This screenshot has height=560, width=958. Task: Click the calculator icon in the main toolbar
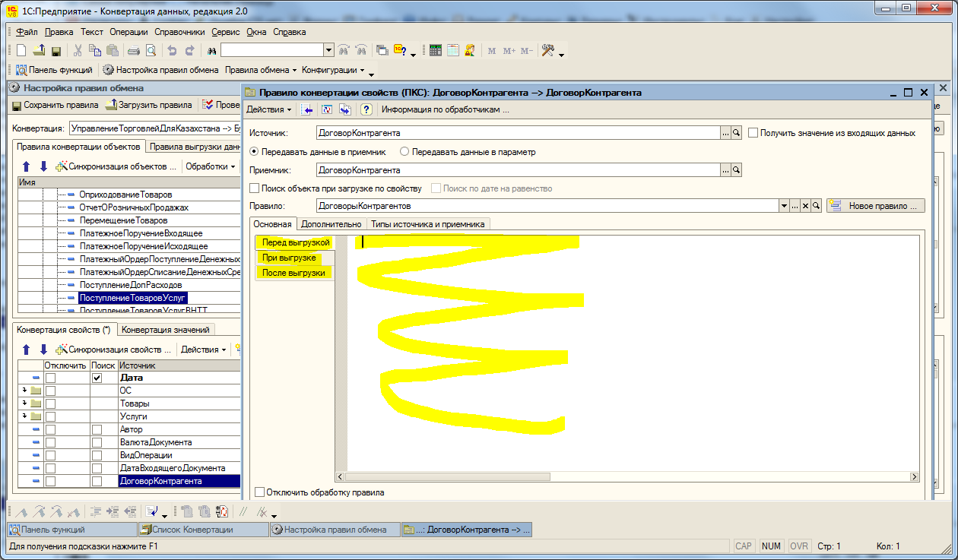(436, 50)
